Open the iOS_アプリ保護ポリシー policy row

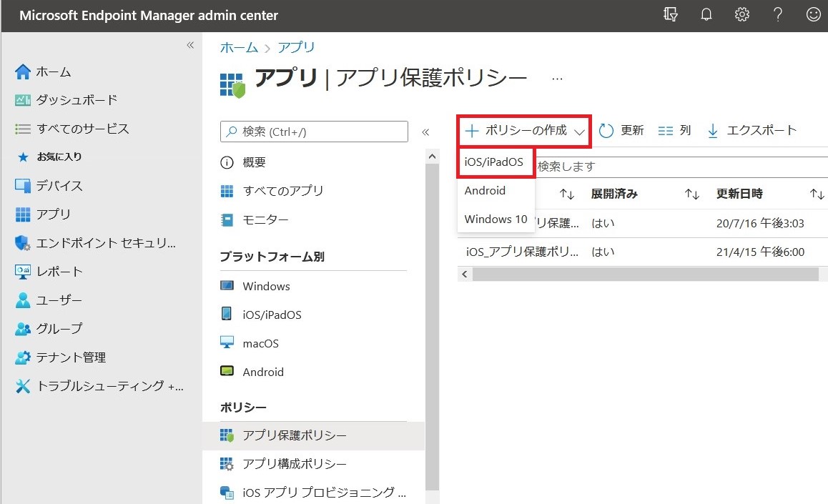click(x=522, y=252)
